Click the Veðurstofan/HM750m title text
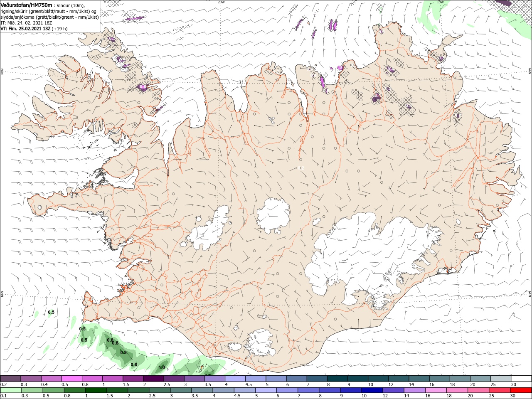The width and height of the screenshot is (532, 399). [x=27, y=5]
